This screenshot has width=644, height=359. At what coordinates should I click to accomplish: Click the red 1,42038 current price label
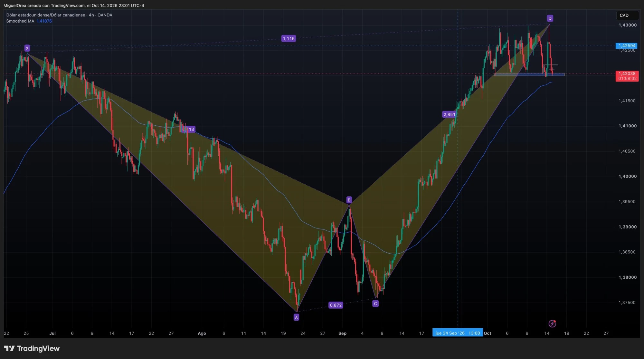[x=627, y=76]
